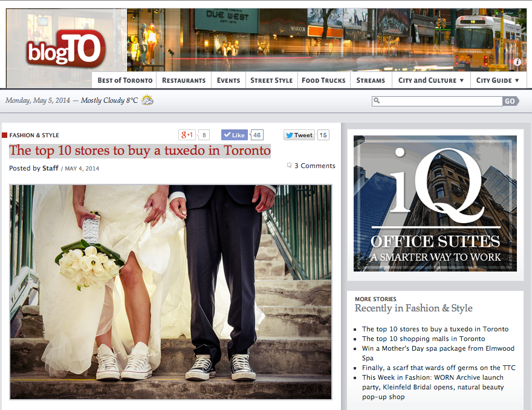
Task: Open the 3 Comments link
Action: tap(315, 165)
